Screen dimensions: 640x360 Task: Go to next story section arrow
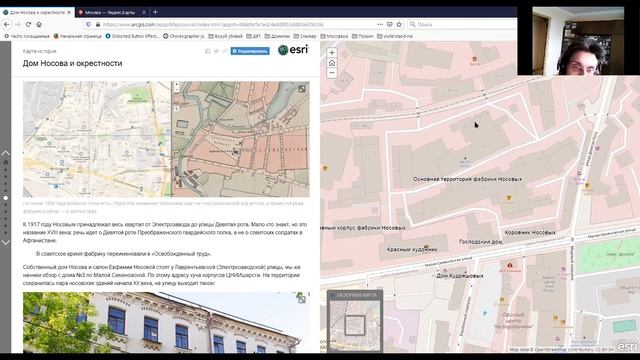pyautogui.click(x=6, y=242)
